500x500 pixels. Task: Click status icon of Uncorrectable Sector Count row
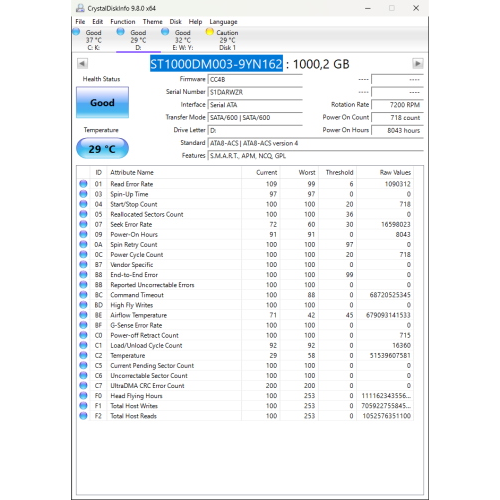[83, 375]
